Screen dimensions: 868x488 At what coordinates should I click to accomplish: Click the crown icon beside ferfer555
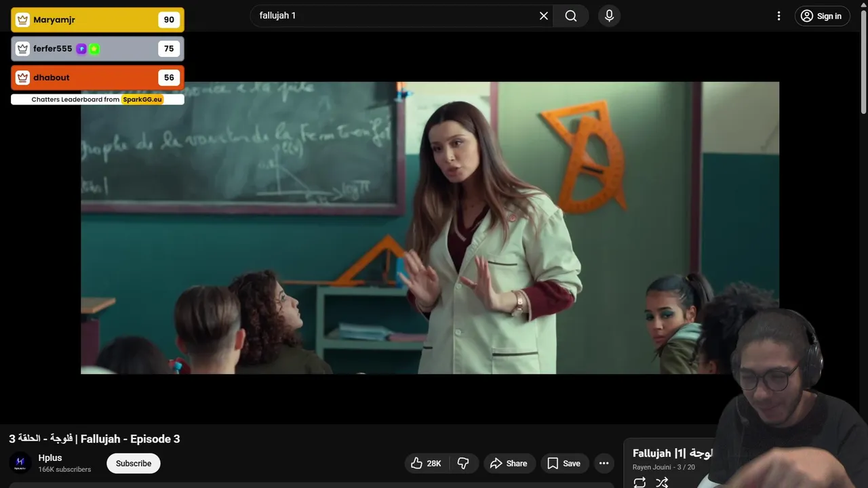(22, 49)
